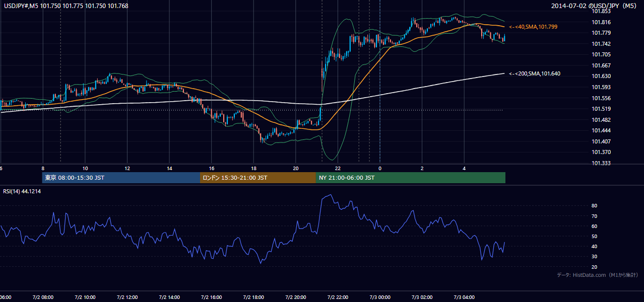This screenshot has height=302, width=644.
Task: Click hour 0 on the price chart axis
Action: point(380,169)
